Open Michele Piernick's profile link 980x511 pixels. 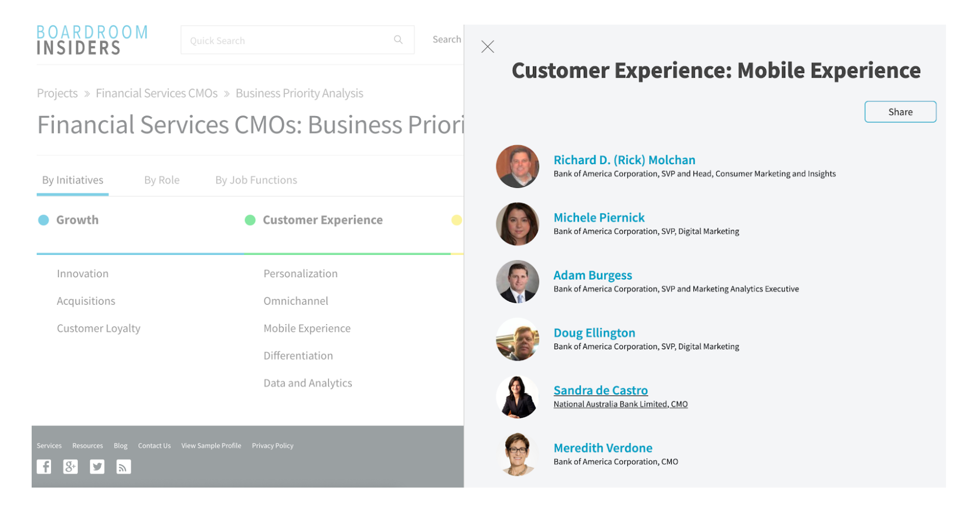[599, 218]
